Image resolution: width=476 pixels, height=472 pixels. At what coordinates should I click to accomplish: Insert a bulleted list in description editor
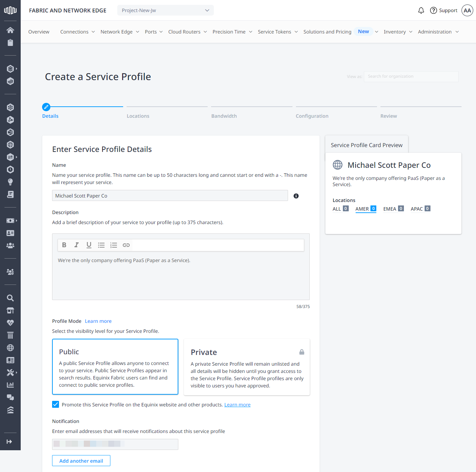point(101,245)
